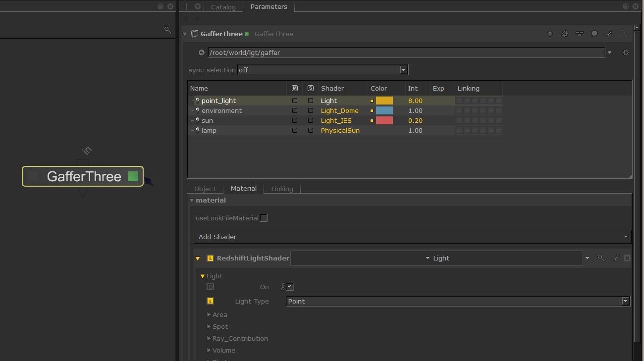Uncheck the light On checkbox
644x361 pixels.
click(290, 287)
